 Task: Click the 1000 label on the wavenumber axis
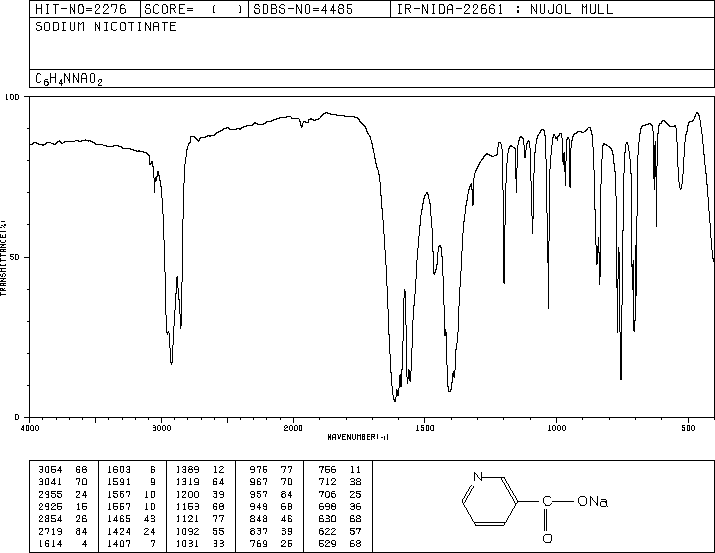pyautogui.click(x=556, y=428)
